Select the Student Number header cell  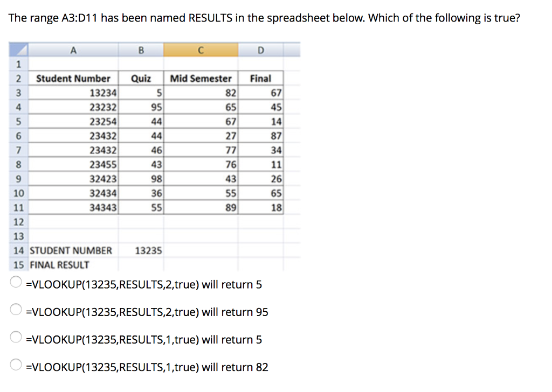73,78
